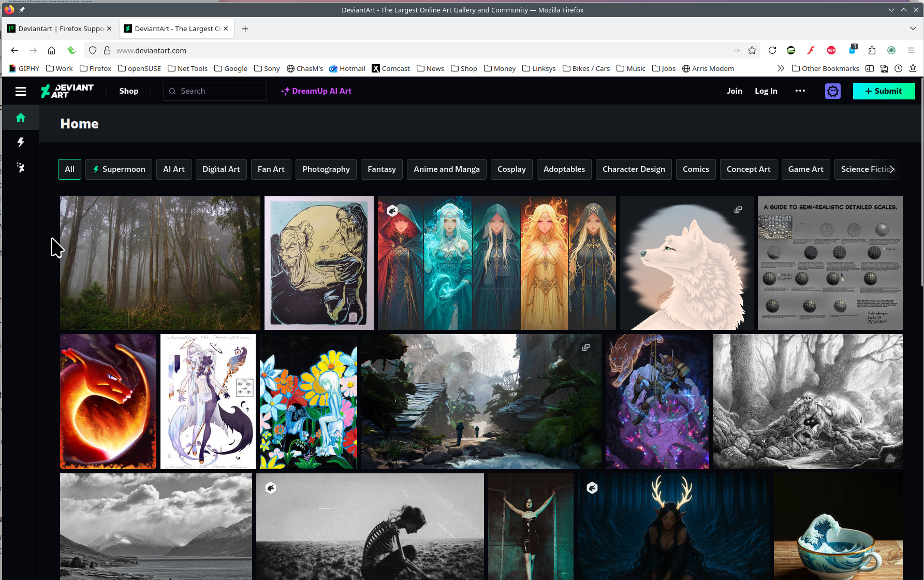Viewport: 924px width, 580px height.
Task: Open the Home sidebar icon
Action: point(21,118)
